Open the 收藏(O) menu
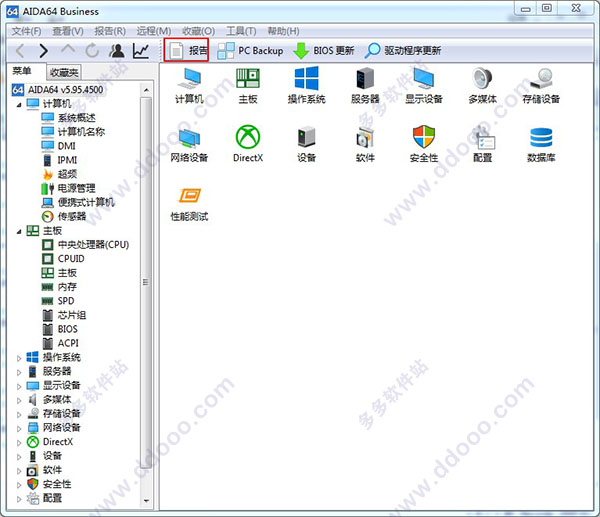The height and width of the screenshot is (517, 600). coord(198,31)
